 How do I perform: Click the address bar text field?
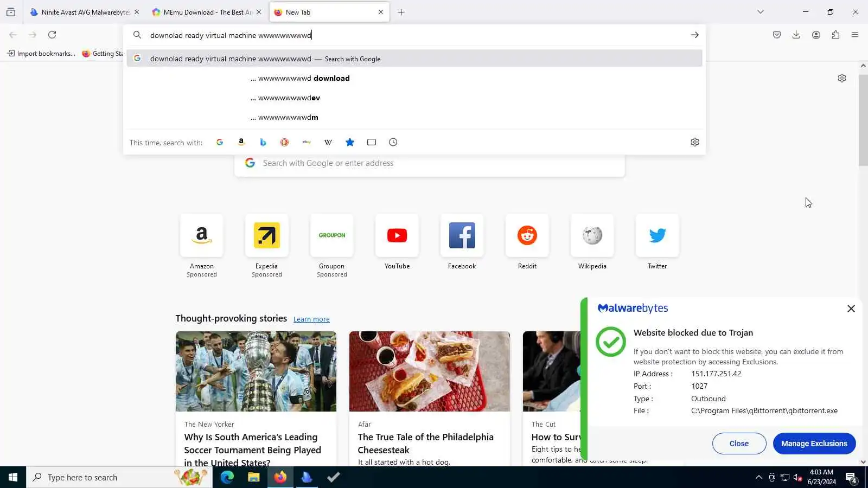tap(415, 35)
